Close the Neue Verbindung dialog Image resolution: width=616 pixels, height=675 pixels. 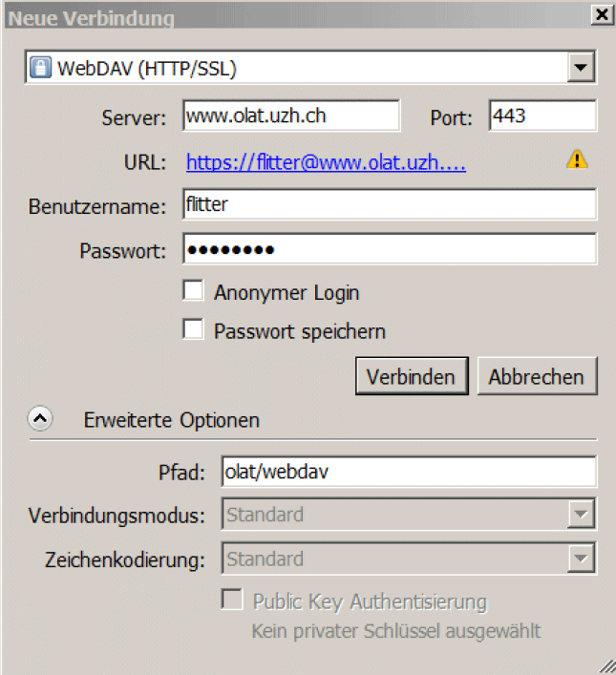[602, 15]
